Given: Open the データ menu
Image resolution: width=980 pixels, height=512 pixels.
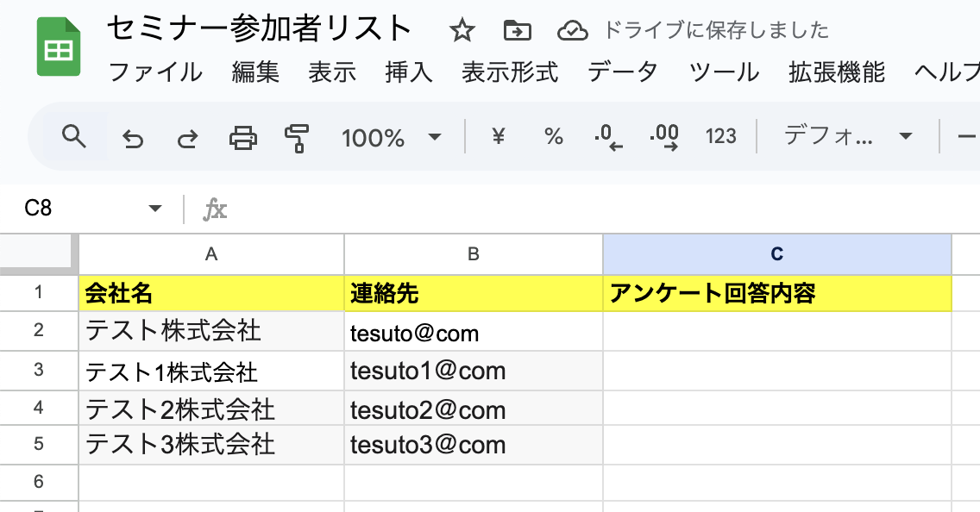Looking at the screenshot, I should (x=623, y=72).
